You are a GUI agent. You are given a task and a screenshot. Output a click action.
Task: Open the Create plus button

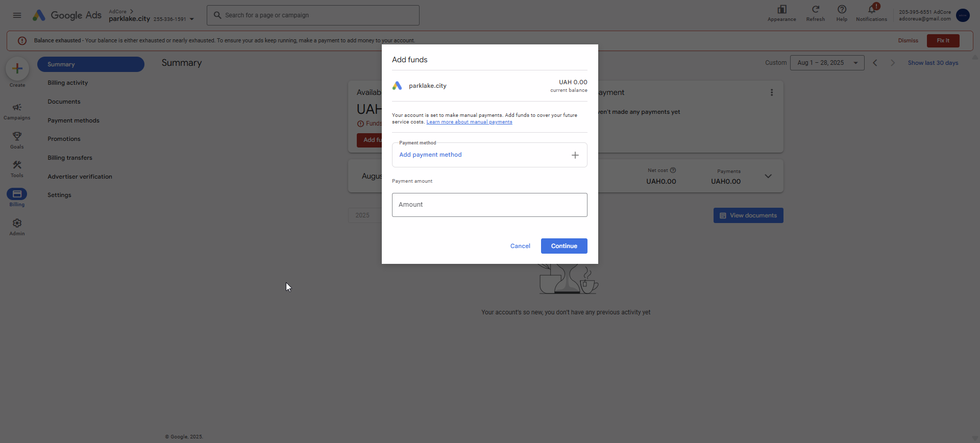pos(17,68)
